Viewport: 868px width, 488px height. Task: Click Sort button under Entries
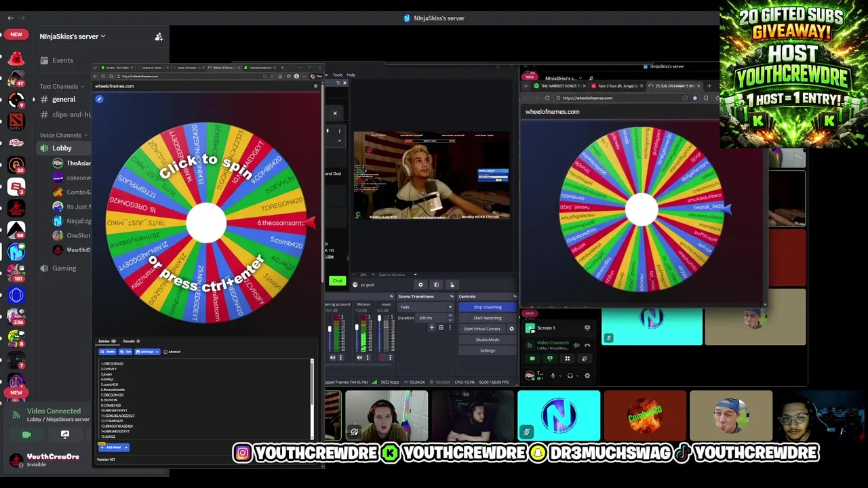tap(125, 352)
